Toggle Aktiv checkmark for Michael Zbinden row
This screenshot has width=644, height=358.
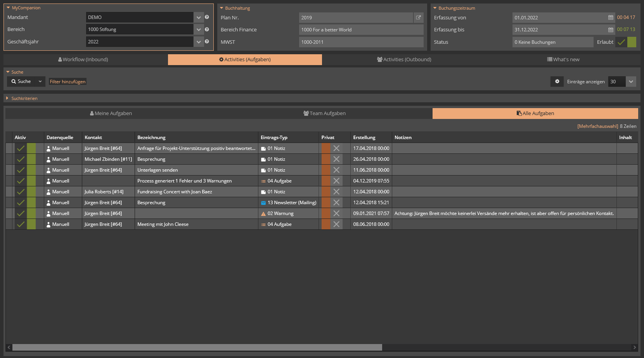coord(21,159)
